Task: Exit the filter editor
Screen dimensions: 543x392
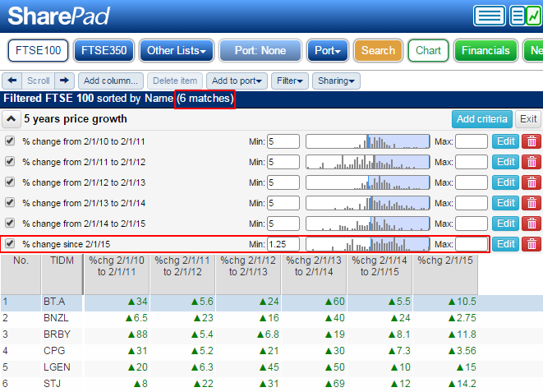Action: click(x=528, y=119)
